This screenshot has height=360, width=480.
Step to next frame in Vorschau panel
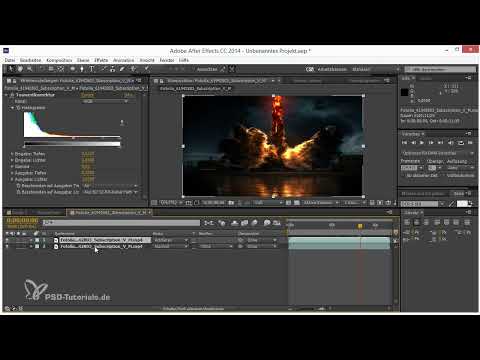point(431,143)
